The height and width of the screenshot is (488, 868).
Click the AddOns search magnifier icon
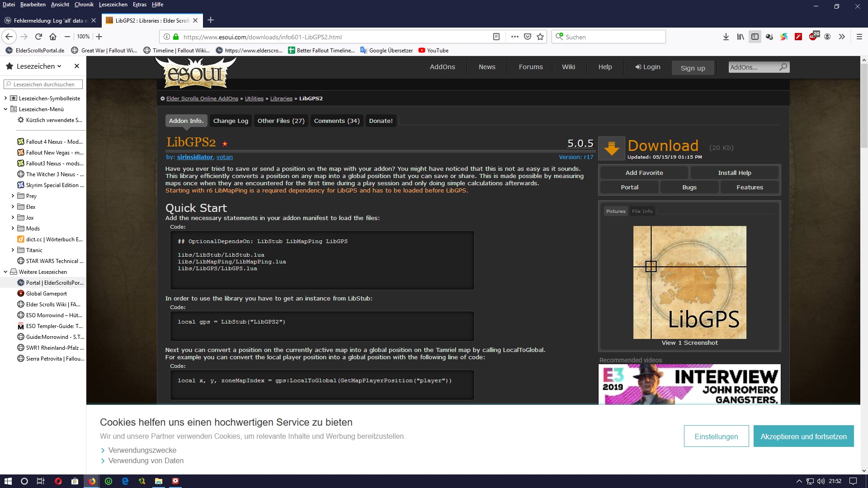click(x=783, y=67)
